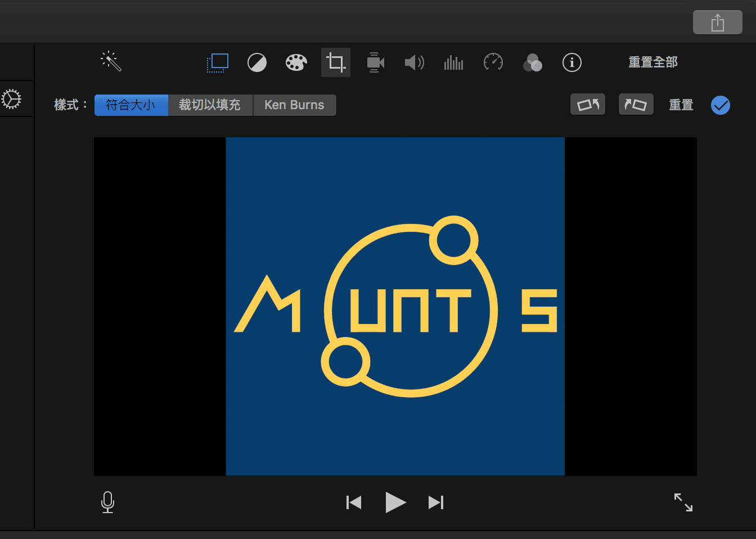Skip to the next clip
This screenshot has width=756, height=539.
(436, 502)
